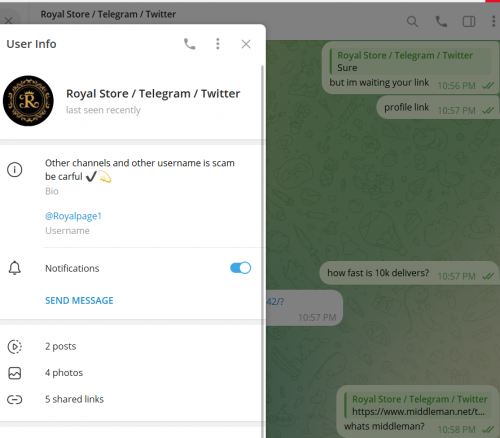The width and height of the screenshot is (500, 438).
Task: Click the incoming link ending in 42/?
Action: pos(275,302)
